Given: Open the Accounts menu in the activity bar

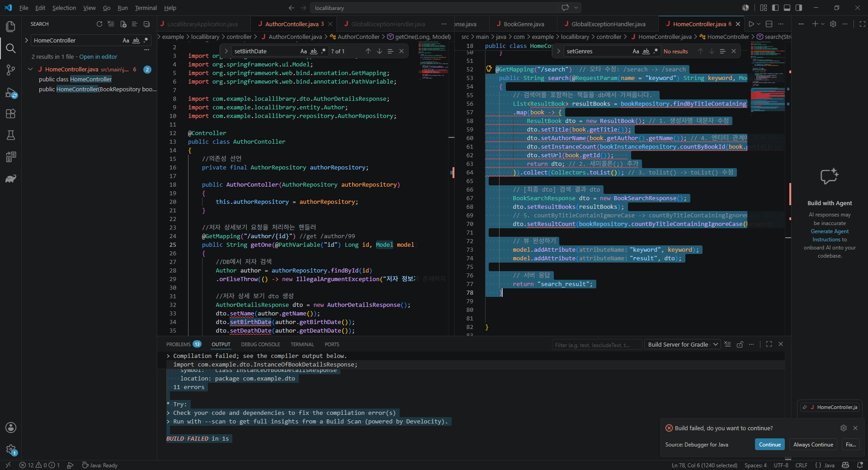Looking at the screenshot, I should point(11,428).
